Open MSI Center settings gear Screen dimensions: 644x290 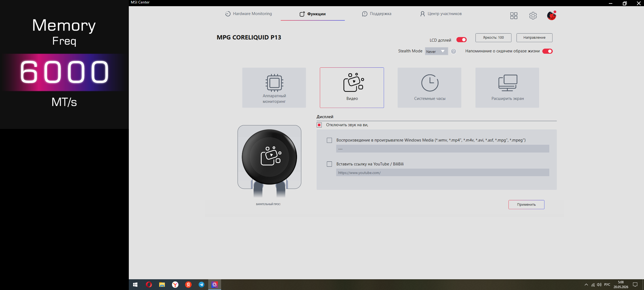(533, 16)
